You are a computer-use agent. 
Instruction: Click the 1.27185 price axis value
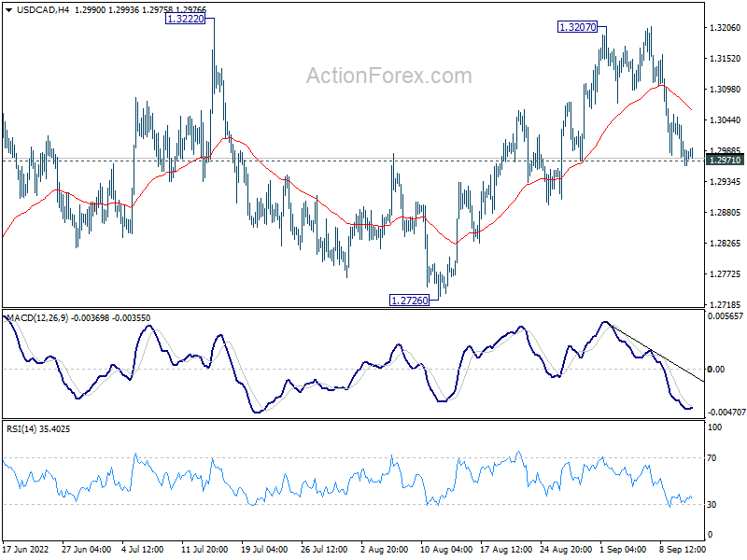point(726,304)
